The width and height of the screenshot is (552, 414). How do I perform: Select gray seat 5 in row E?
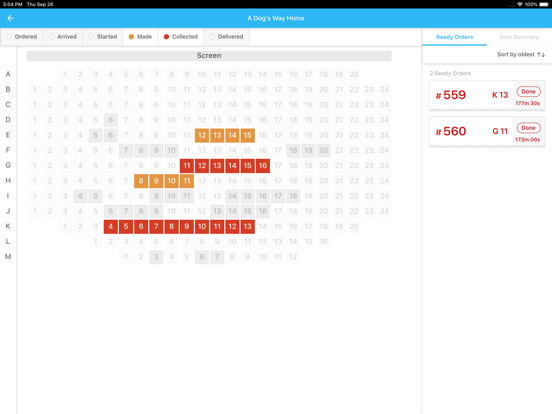coord(95,135)
